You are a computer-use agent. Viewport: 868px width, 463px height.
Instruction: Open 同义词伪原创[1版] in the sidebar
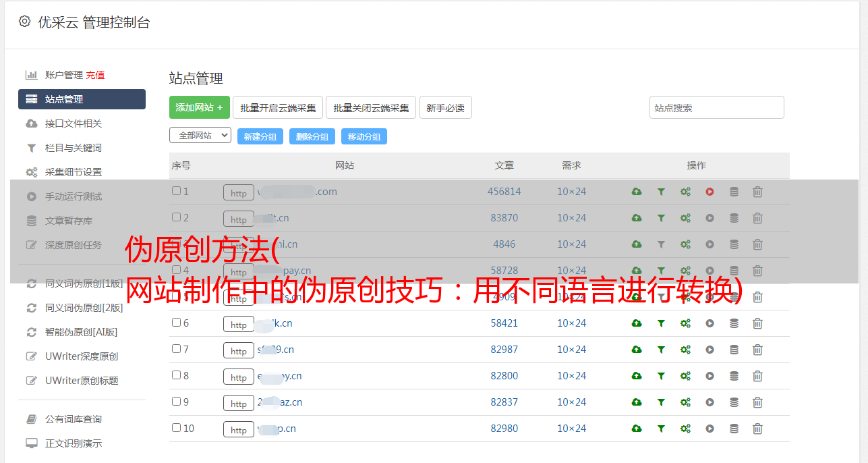(84, 283)
